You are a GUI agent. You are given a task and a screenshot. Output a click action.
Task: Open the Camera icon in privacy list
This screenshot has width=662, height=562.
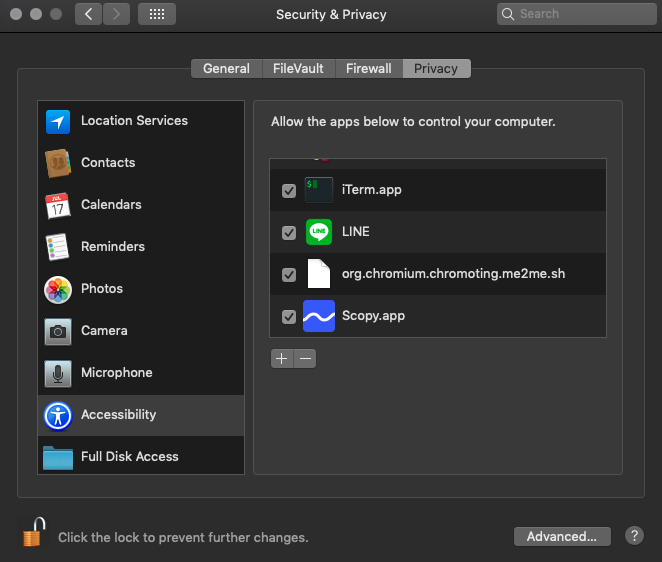pyautogui.click(x=58, y=331)
